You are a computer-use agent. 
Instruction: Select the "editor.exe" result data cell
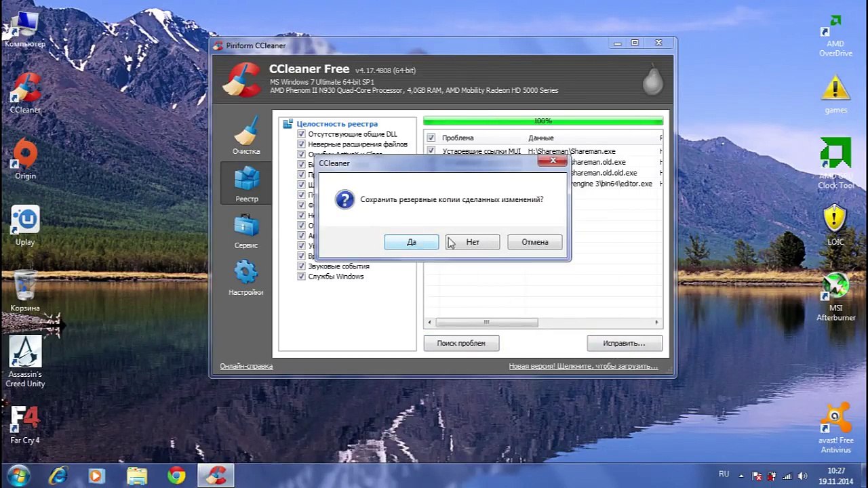tap(612, 184)
